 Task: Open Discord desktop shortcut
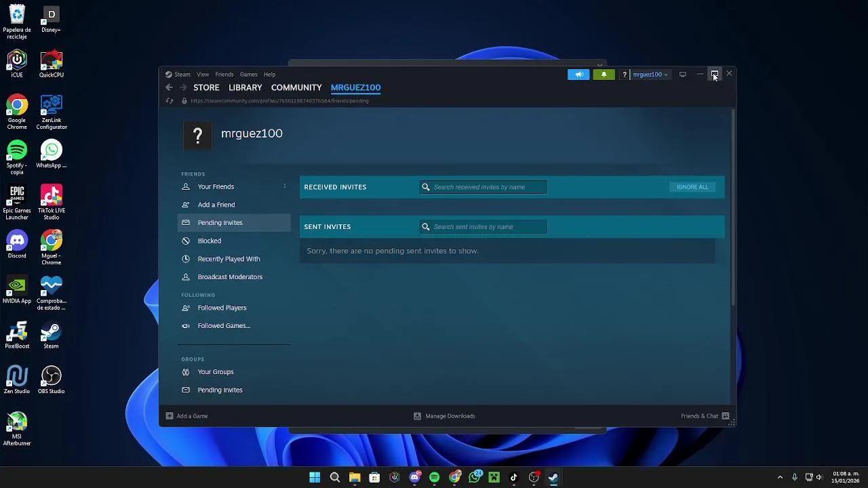point(17,245)
